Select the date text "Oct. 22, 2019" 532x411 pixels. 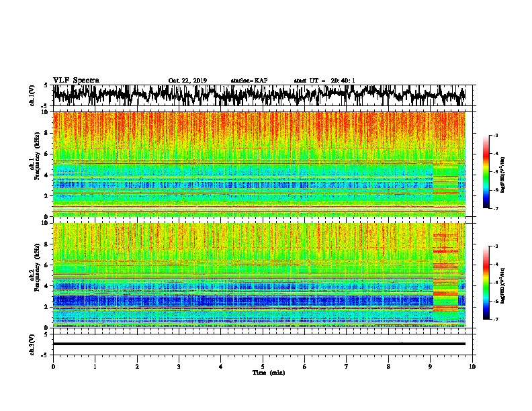coord(187,81)
